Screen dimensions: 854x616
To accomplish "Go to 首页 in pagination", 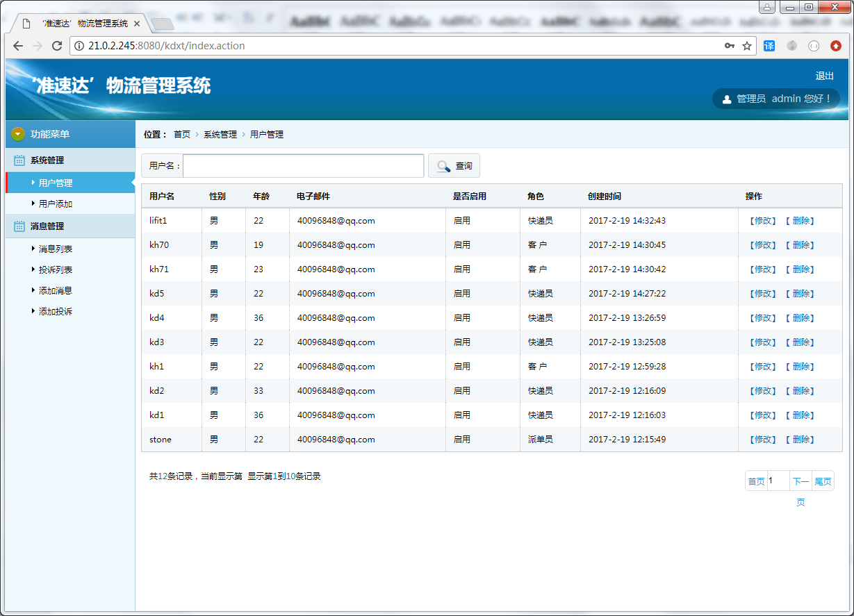I will pyautogui.click(x=756, y=481).
